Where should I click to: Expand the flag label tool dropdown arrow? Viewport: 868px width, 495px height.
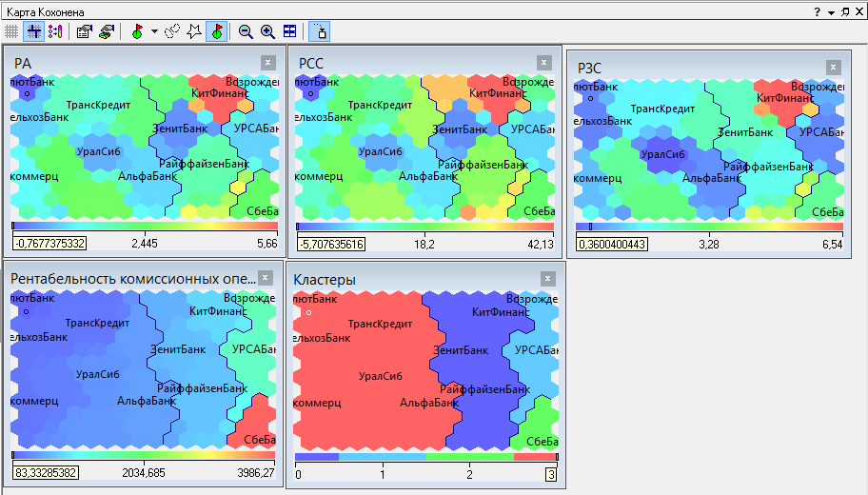[x=154, y=31]
